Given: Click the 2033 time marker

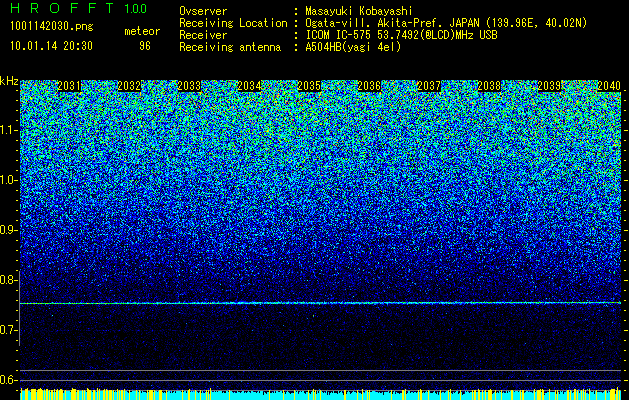Looking at the screenshot, I should coord(189,86).
